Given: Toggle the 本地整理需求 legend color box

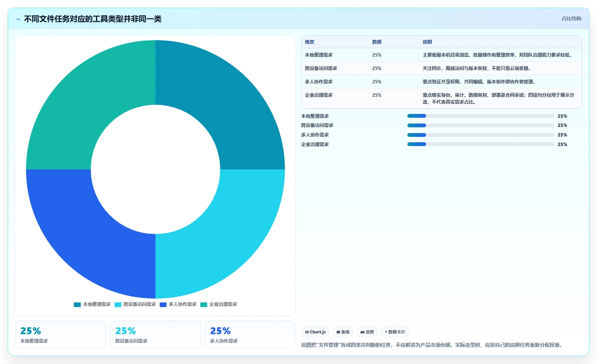Looking at the screenshot, I should tap(77, 305).
